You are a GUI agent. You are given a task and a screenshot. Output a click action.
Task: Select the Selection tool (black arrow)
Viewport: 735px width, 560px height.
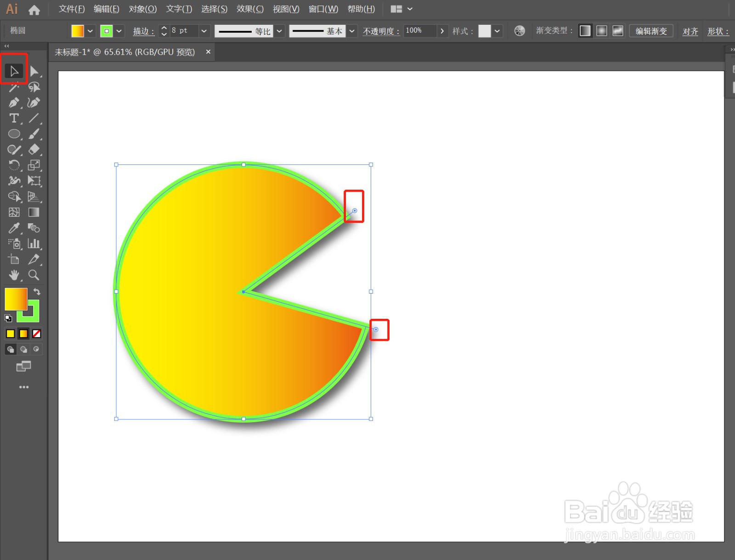coord(14,71)
